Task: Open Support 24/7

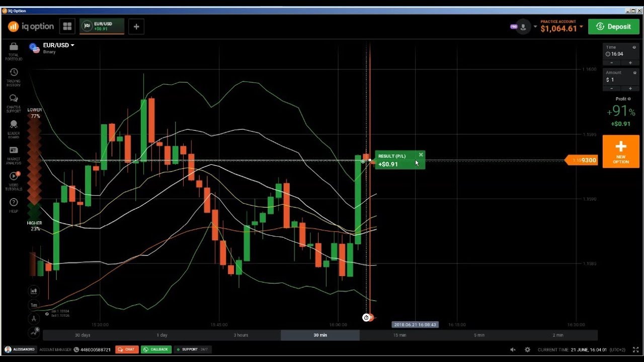Action: point(192,349)
